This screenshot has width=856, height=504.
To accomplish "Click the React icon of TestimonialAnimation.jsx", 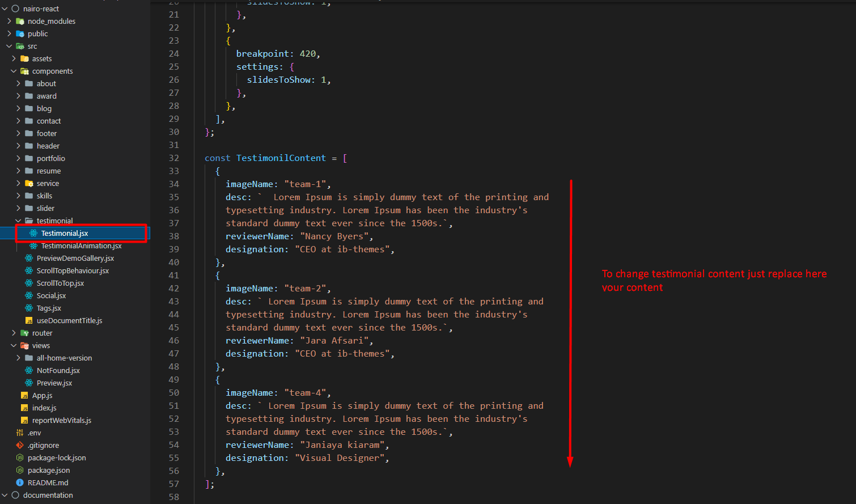I will (x=33, y=245).
